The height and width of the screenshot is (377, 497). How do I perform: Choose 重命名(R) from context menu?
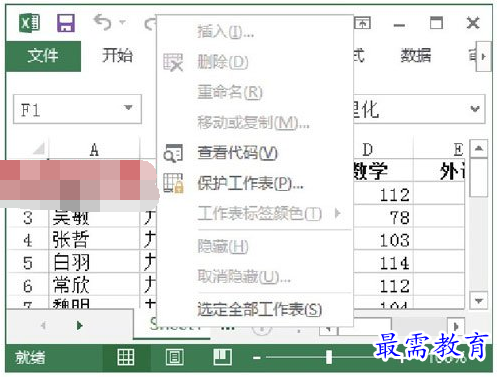[x=230, y=92]
